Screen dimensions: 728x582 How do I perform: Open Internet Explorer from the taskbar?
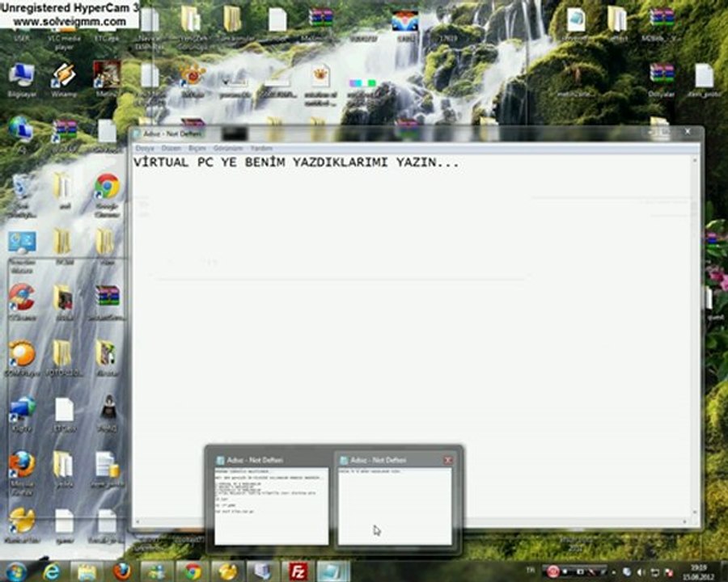click(x=52, y=571)
